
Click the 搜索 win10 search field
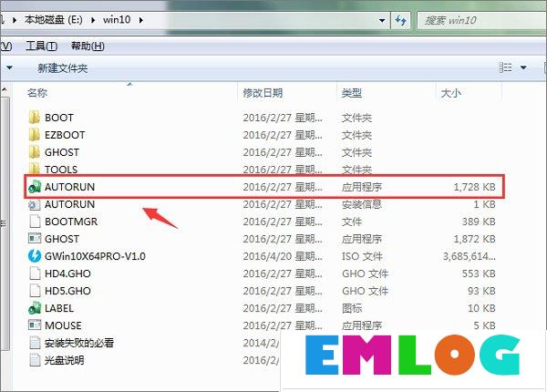[x=482, y=21]
